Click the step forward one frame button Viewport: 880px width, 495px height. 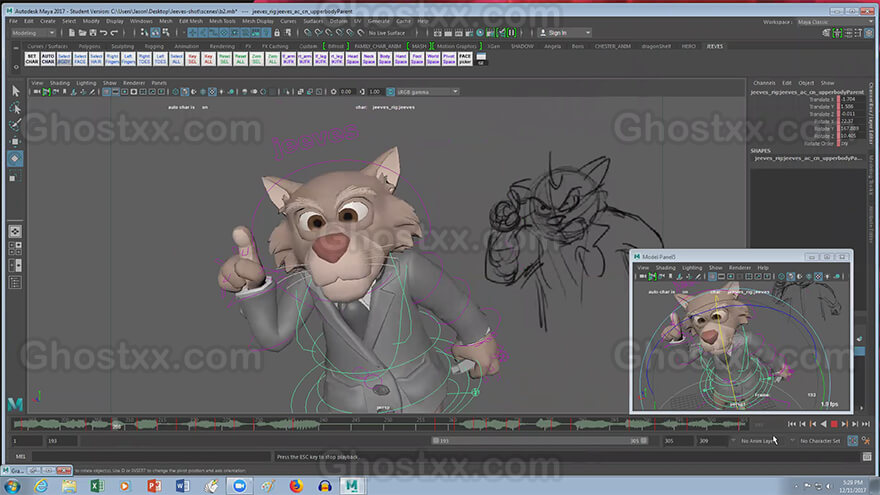click(x=855, y=425)
